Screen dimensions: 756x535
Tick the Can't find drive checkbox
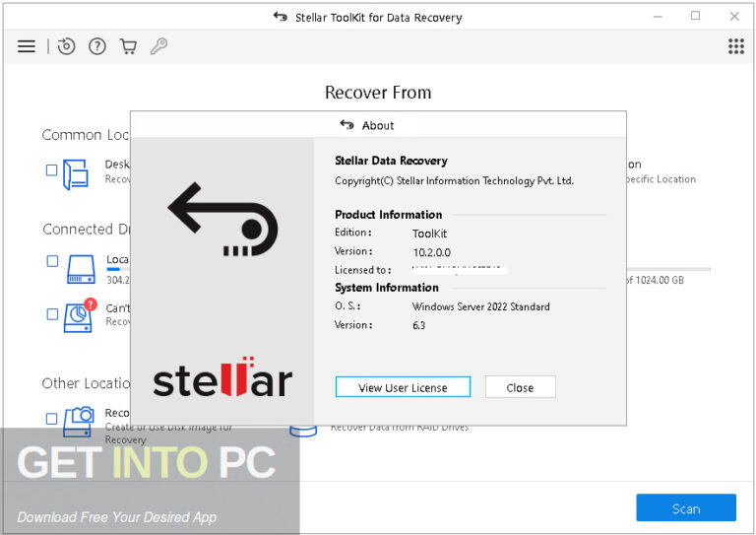(52, 314)
